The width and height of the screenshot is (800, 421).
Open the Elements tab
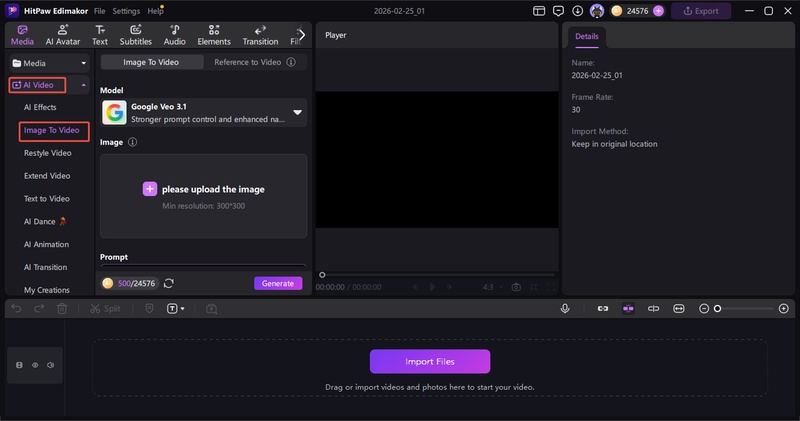pyautogui.click(x=214, y=35)
